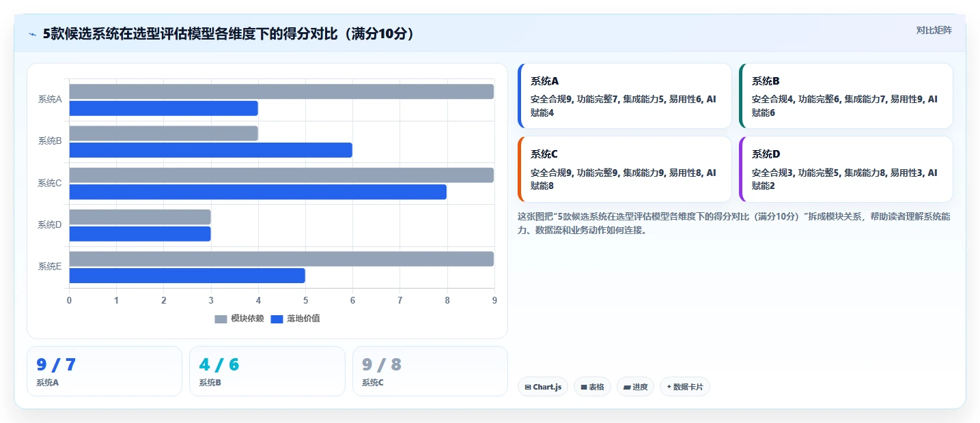Click the x-axis tick value 0
The image size is (980, 423).
pos(69,300)
